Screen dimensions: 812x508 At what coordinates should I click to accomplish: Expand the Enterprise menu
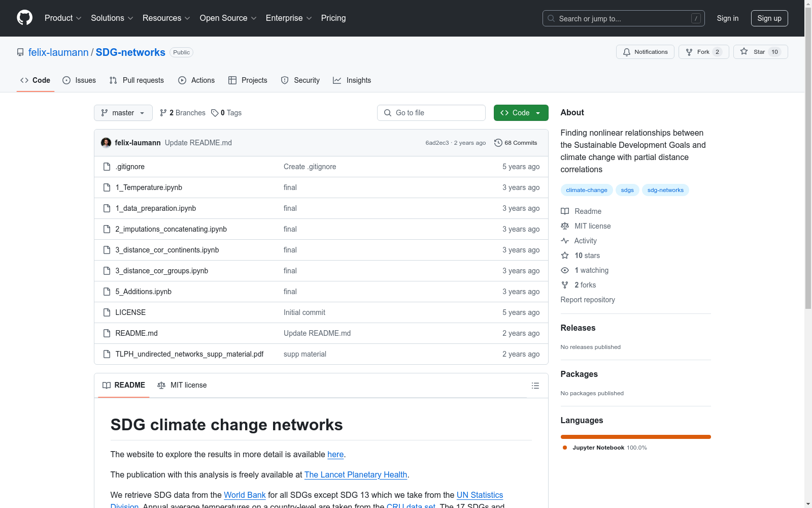click(289, 18)
